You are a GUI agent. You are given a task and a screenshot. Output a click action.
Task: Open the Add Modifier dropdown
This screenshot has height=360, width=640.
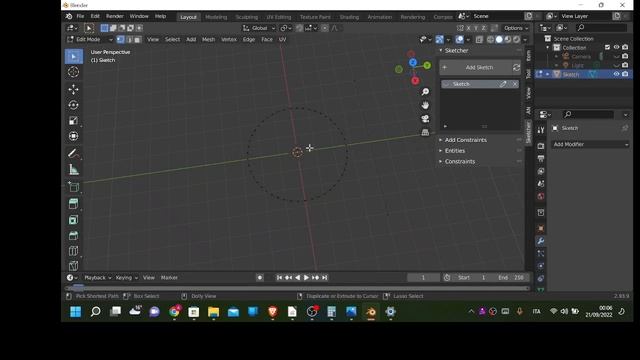coord(590,144)
